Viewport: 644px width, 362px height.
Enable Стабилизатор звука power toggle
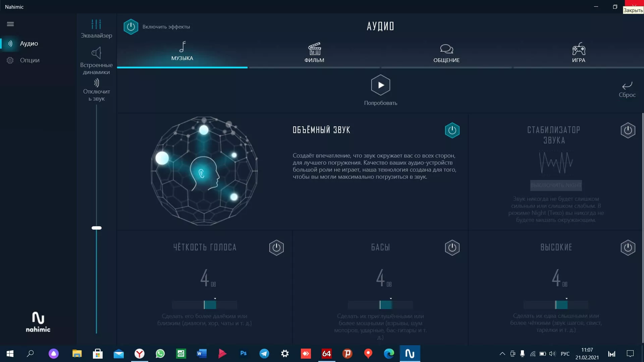pyautogui.click(x=628, y=130)
